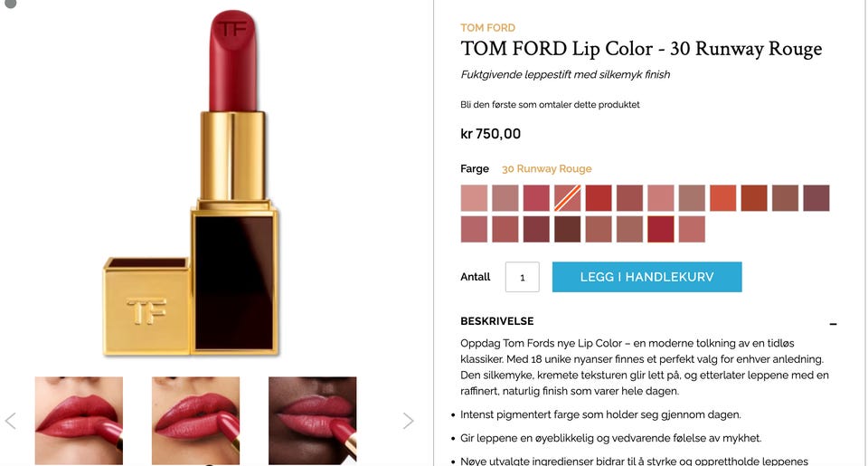Choose the crossed-out unavailable color swatch
This screenshot has height=466, width=868.
[568, 198]
